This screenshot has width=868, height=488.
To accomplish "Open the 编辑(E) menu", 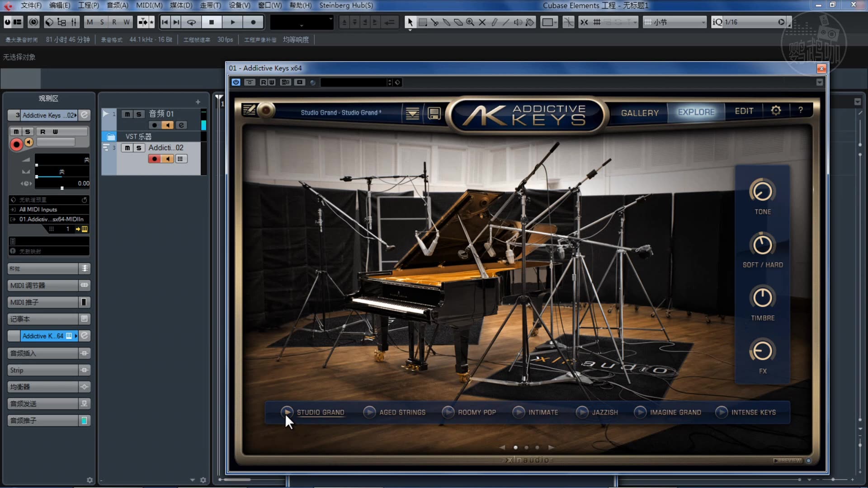I will click(60, 5).
